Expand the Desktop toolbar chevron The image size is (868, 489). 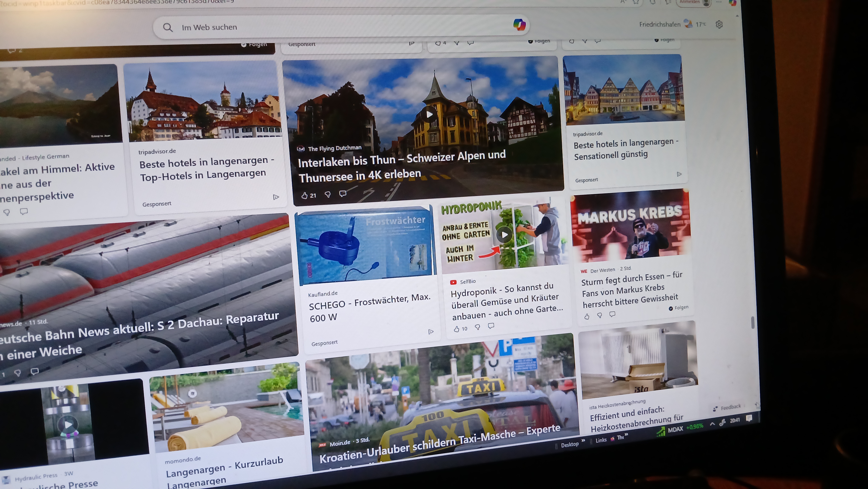583,441
